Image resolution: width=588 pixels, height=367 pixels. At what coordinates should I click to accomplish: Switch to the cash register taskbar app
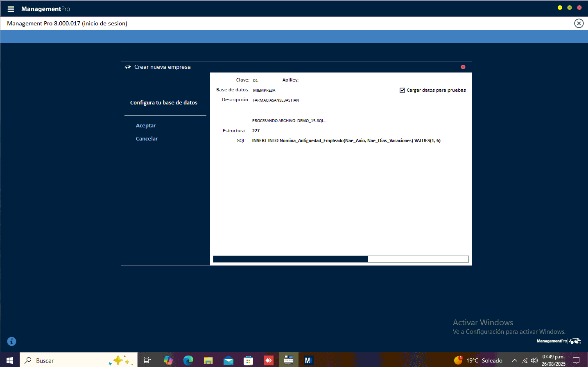289,360
